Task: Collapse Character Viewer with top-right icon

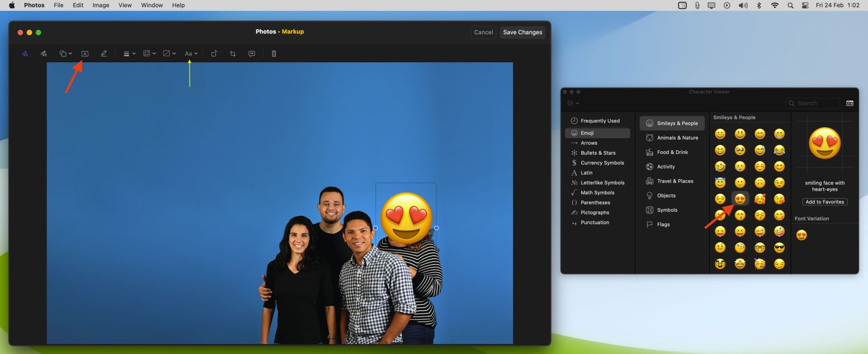Action: (x=849, y=103)
